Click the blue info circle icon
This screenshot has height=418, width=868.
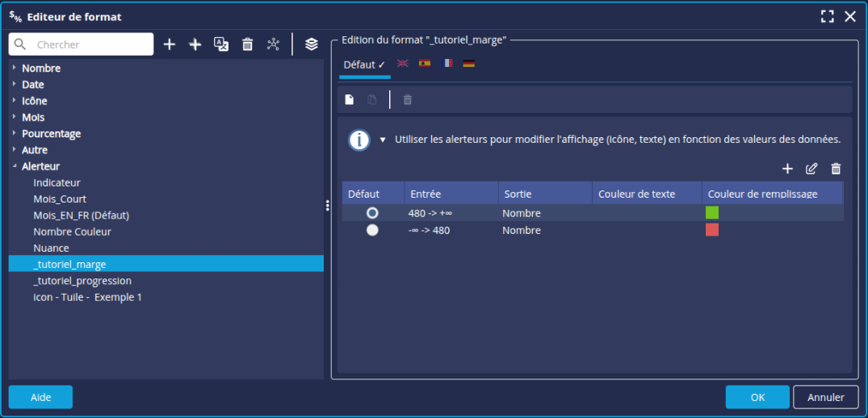(359, 140)
